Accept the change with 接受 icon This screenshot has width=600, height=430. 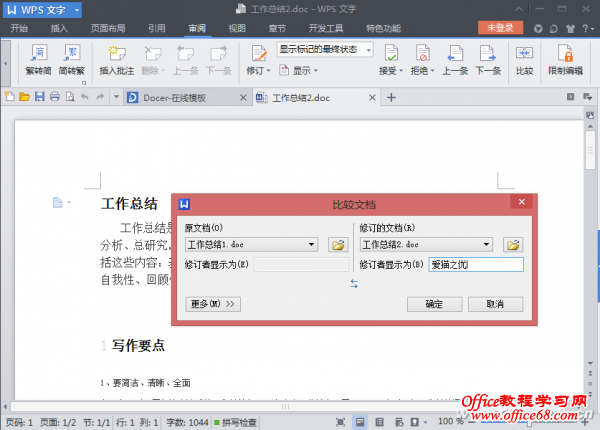click(391, 54)
